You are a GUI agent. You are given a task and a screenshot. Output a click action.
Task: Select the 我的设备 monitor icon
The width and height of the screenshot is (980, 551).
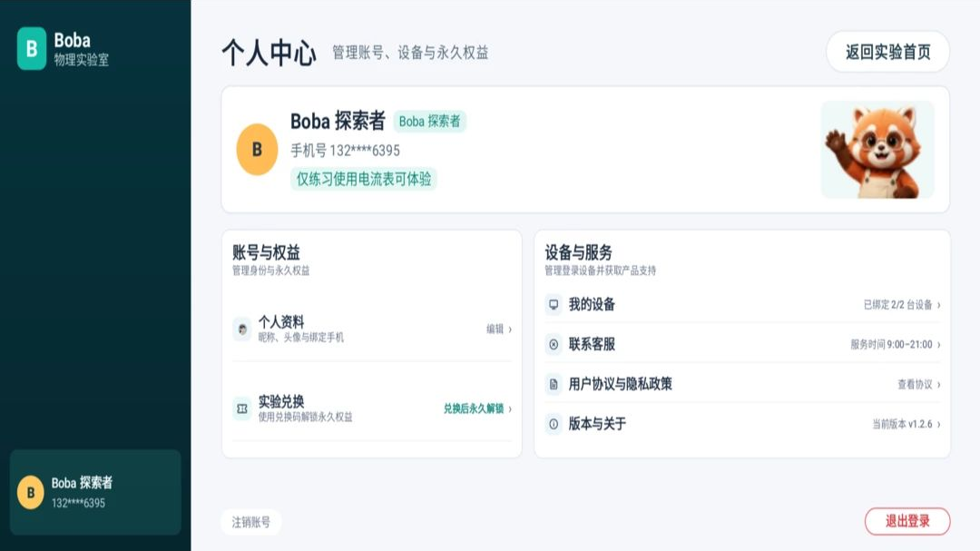coord(554,305)
